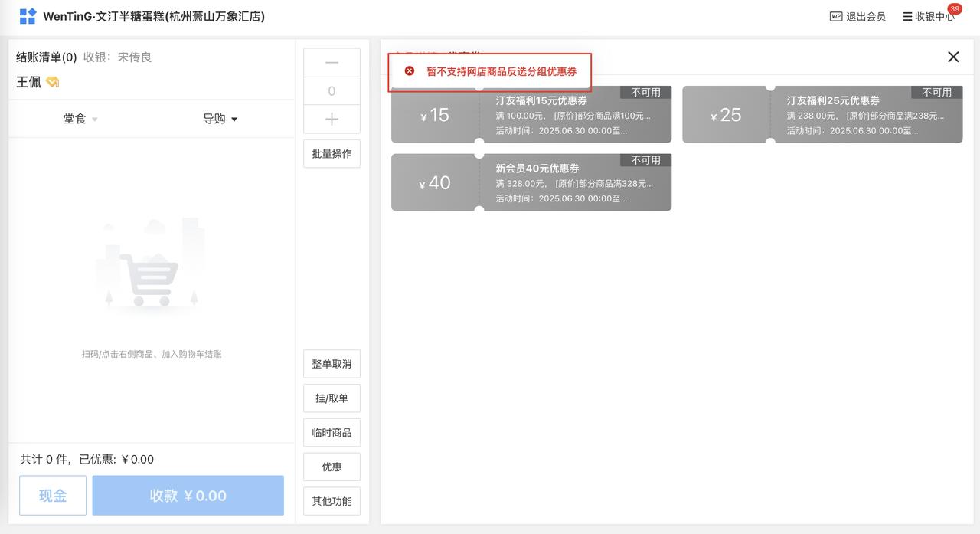Increase quantity with the plus button
Image resolution: width=980 pixels, height=534 pixels.
click(332, 120)
